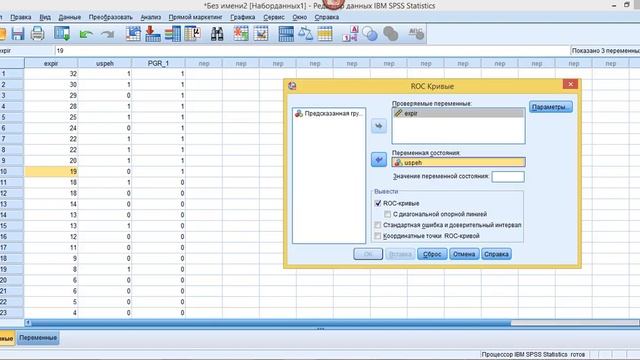Image resolution: width=640 pixels, height=360 pixels.
Task: Open the Go to case toolbar icon
Action: coord(133,34)
